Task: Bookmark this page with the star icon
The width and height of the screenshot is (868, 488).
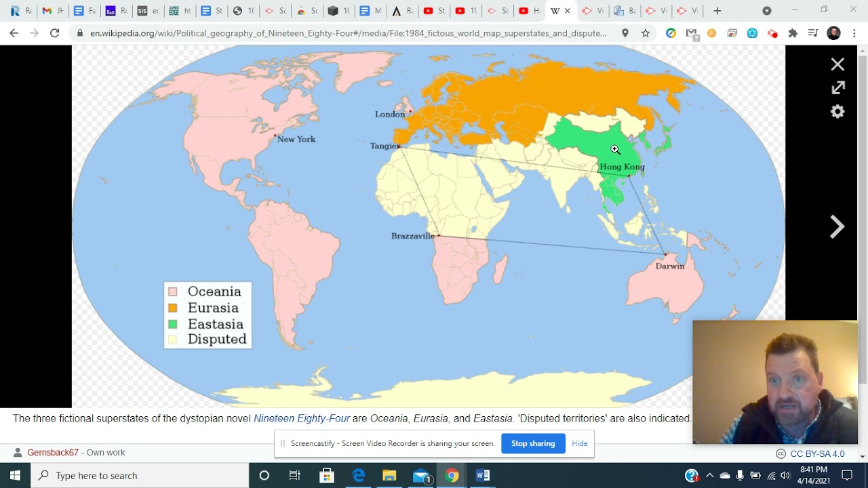Action: (x=646, y=33)
